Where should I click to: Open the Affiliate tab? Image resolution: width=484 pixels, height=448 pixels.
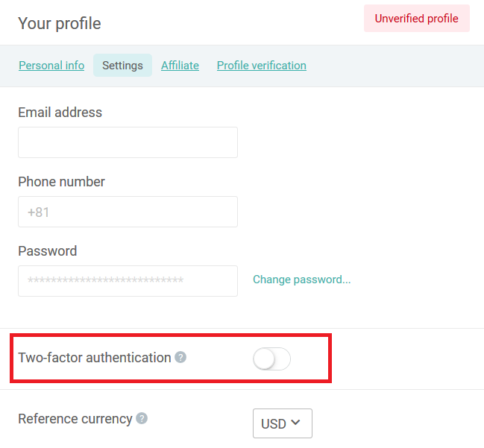tap(180, 66)
